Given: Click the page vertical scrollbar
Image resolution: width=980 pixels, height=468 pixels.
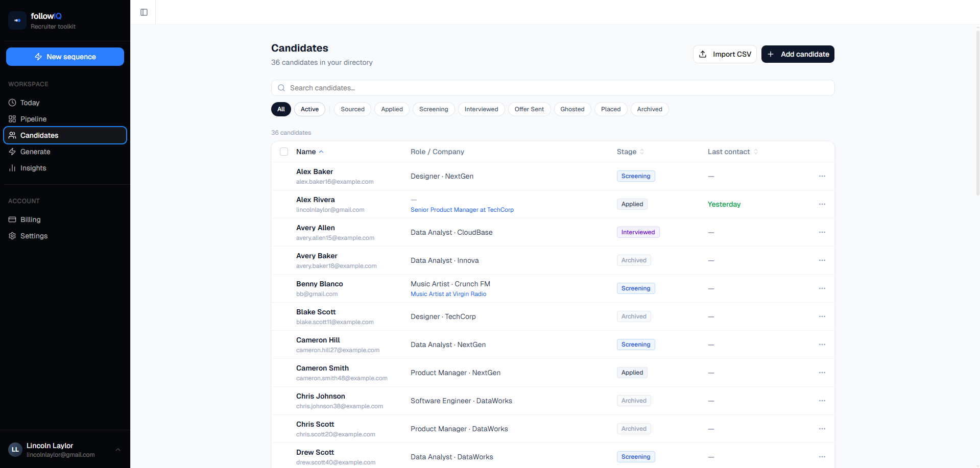Looking at the screenshot, I should coord(977,113).
